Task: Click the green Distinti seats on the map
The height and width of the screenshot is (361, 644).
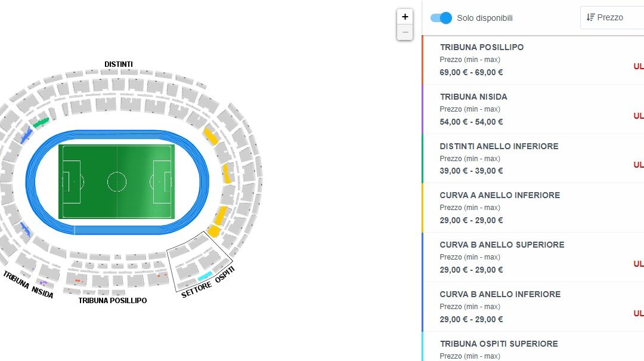Action: [41, 122]
